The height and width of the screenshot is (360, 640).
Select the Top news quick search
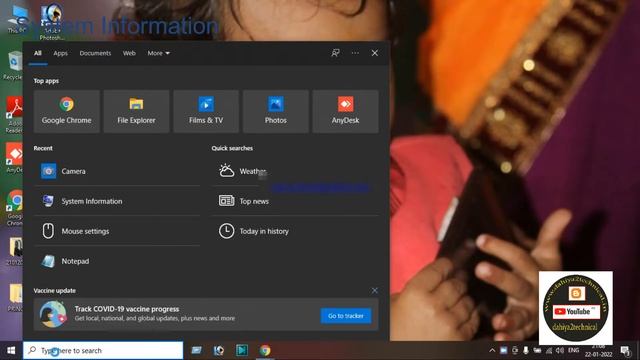pos(295,201)
